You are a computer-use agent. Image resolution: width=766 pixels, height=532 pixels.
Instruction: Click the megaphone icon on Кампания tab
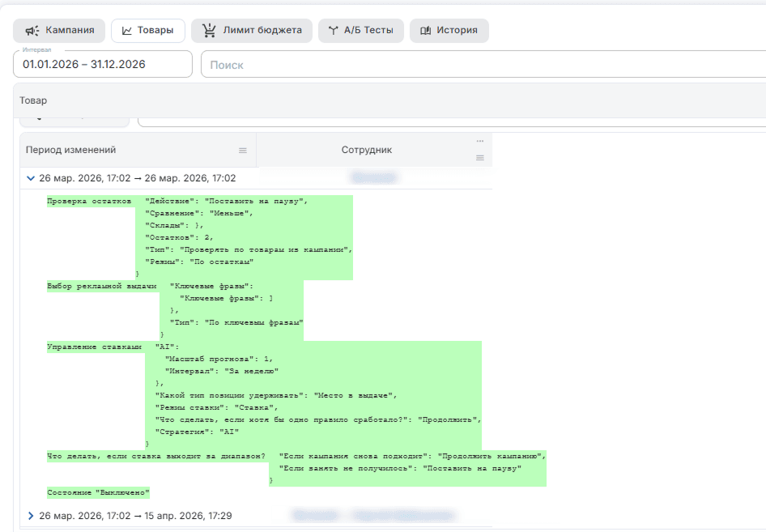[x=32, y=31]
